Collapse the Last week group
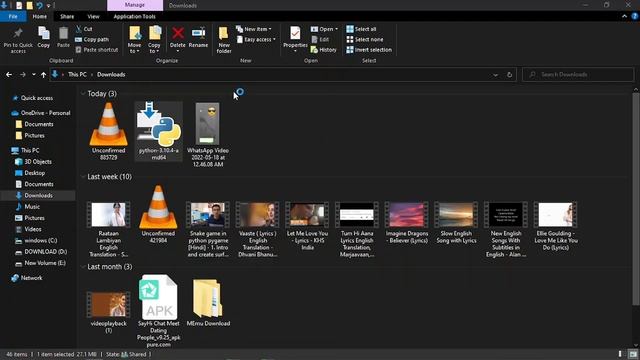This screenshot has width=640, height=360. 83,177
